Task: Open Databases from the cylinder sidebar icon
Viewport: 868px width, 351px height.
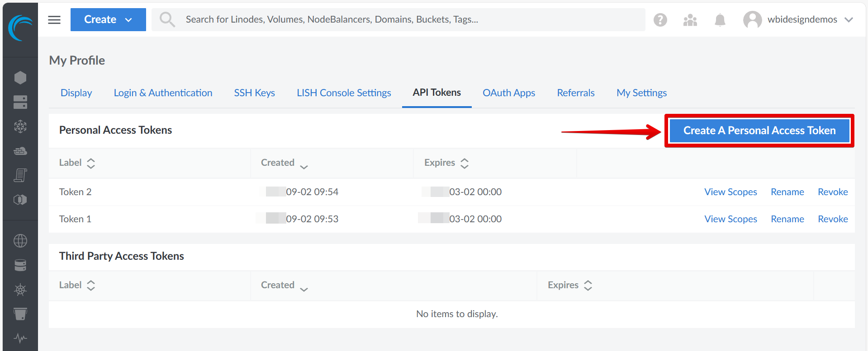Action: 20,265
